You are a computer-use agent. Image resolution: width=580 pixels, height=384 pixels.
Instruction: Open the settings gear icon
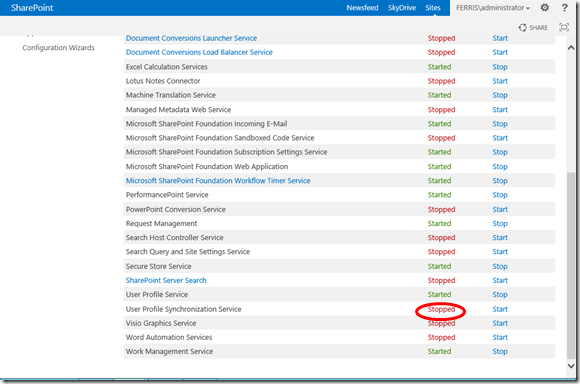tap(544, 7)
